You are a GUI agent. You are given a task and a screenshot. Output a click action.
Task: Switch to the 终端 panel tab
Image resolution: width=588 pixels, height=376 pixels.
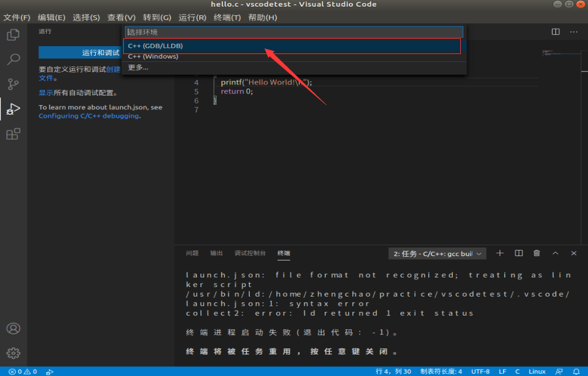(x=284, y=253)
